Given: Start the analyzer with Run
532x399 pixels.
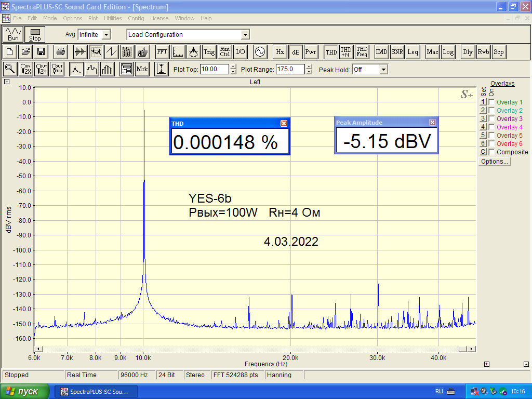Looking at the screenshot, I should click(x=13, y=34).
